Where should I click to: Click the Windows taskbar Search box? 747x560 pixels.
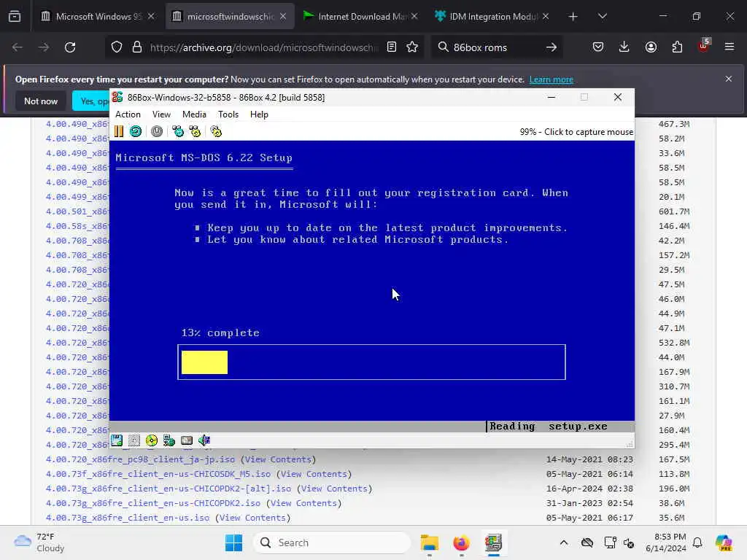click(332, 542)
